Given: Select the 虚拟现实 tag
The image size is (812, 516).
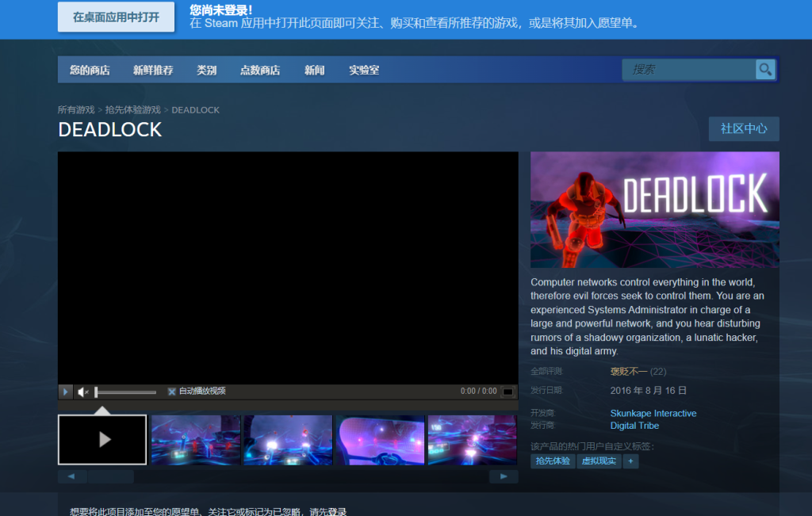Looking at the screenshot, I should coord(599,461).
